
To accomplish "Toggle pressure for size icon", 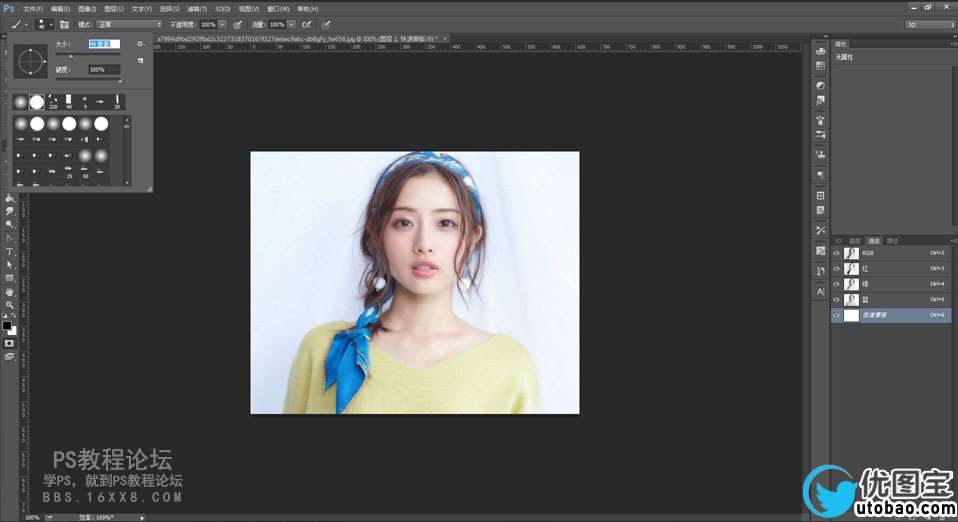I will pos(326,24).
